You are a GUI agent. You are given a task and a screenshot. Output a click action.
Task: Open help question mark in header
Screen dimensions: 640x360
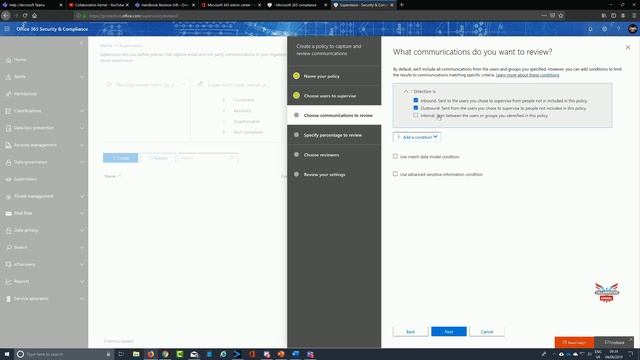pos(618,29)
